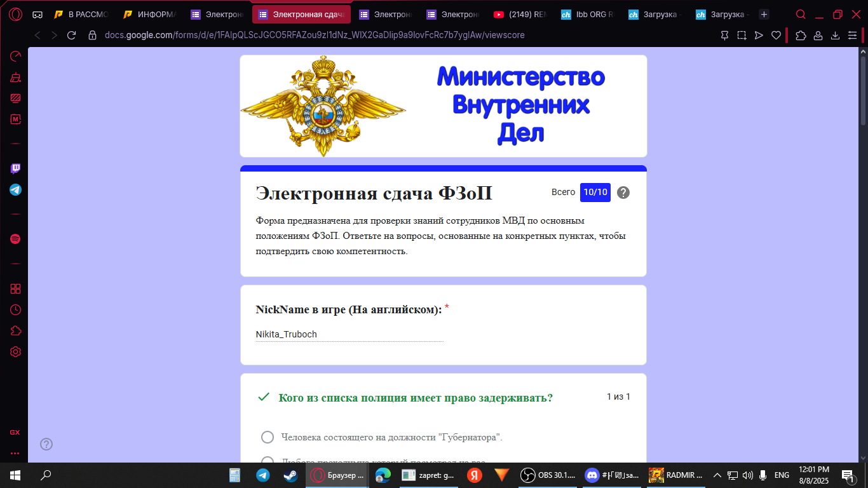This screenshot has width=868, height=488.
Task: Open the profile account icon
Action: click(818, 36)
